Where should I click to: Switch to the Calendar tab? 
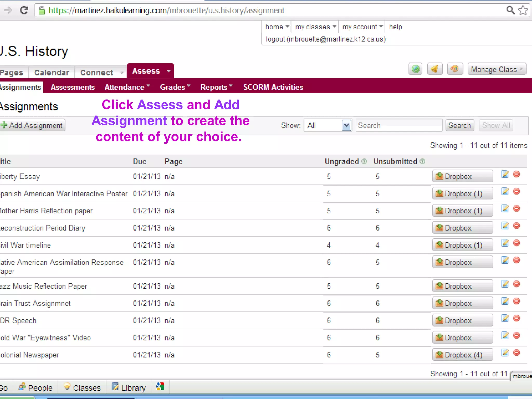coord(52,72)
